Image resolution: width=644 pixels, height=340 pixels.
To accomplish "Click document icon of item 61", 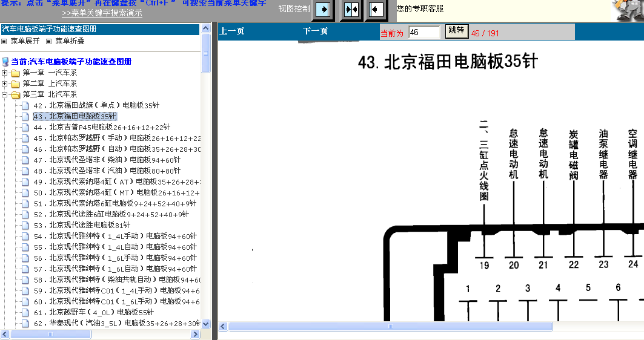I will click(25, 312).
